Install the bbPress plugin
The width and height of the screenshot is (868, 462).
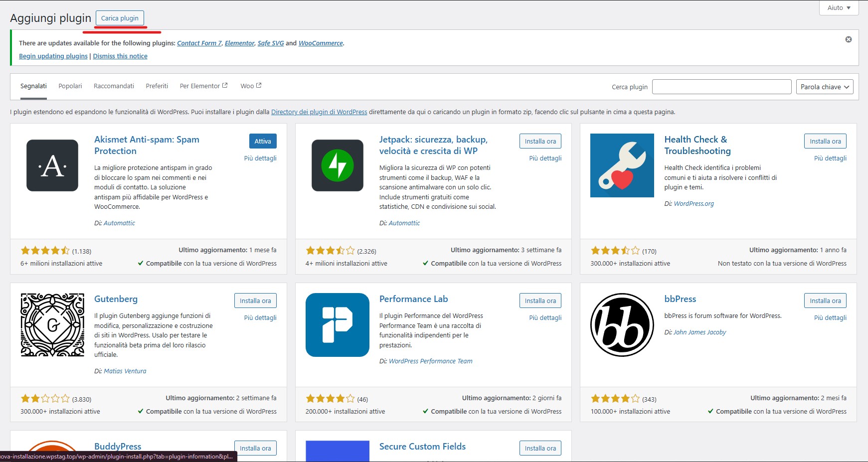click(825, 301)
